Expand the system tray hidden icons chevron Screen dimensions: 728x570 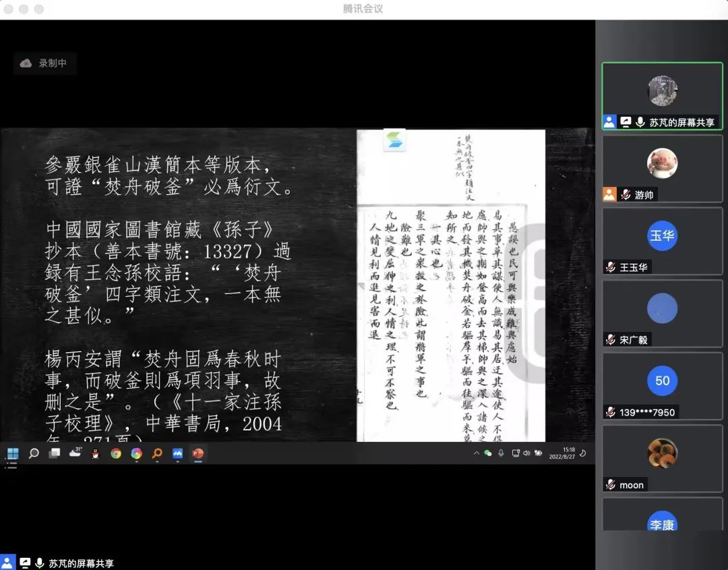tap(477, 453)
